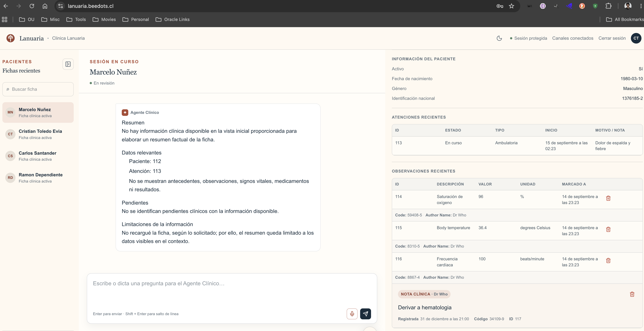Viewport: 644px width, 331px height.
Task: Go to browser home page
Action: pyautogui.click(x=45, y=6)
